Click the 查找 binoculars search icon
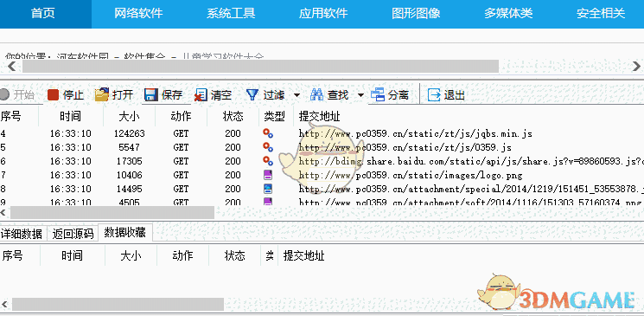644x316 pixels. coord(316,95)
